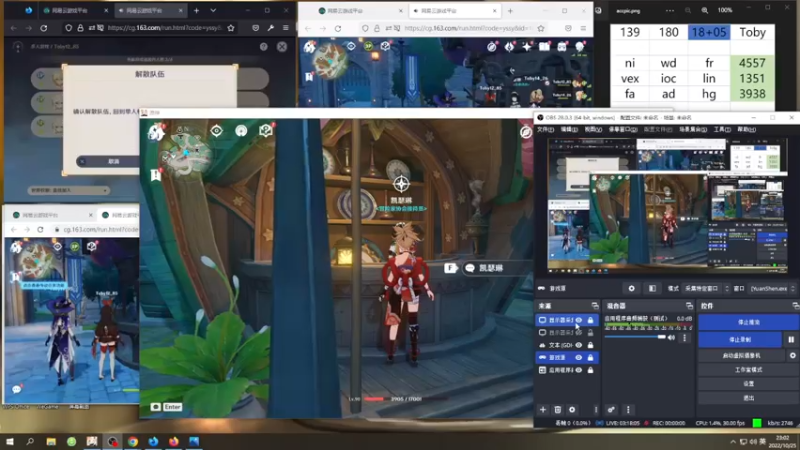Open source properties gear above OBS sources
The width and height of the screenshot is (800, 450).
[632, 288]
